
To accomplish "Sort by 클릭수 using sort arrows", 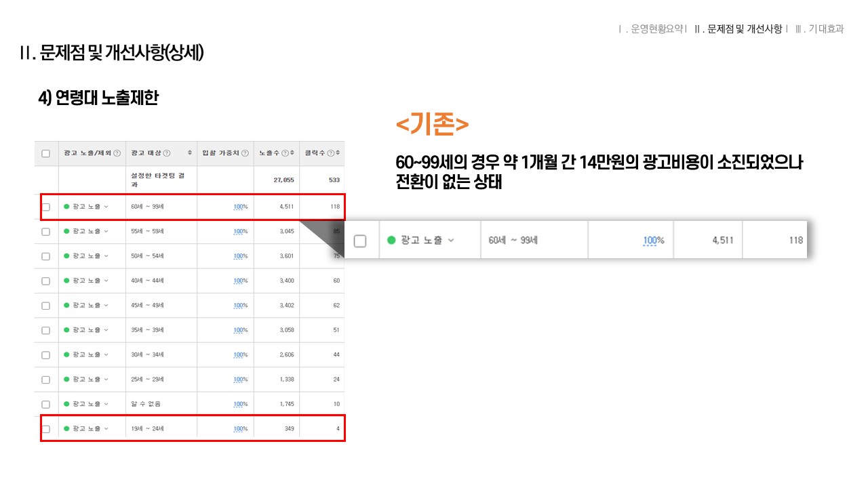I will pos(338,154).
